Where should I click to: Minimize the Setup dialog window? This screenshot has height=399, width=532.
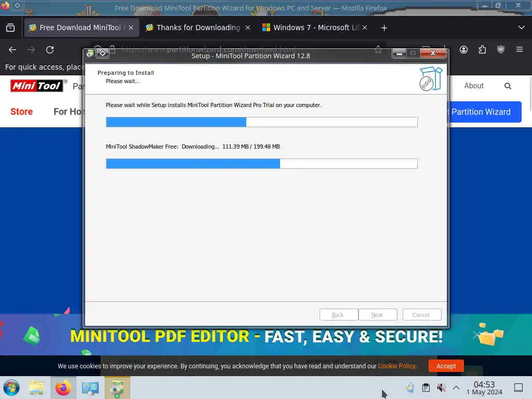tap(400, 54)
